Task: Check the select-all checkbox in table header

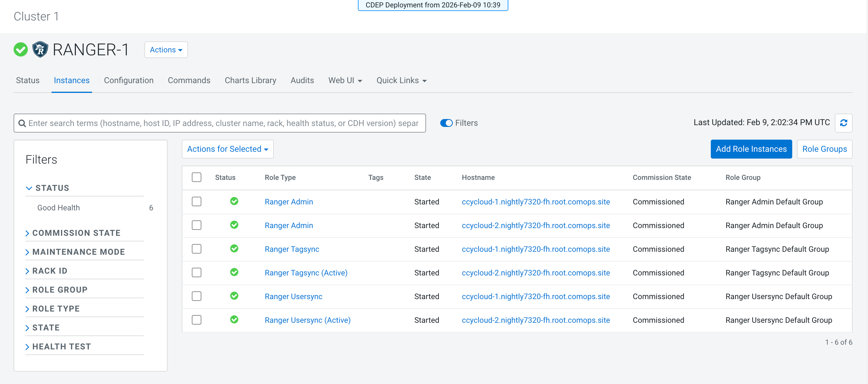Action: 197,177
